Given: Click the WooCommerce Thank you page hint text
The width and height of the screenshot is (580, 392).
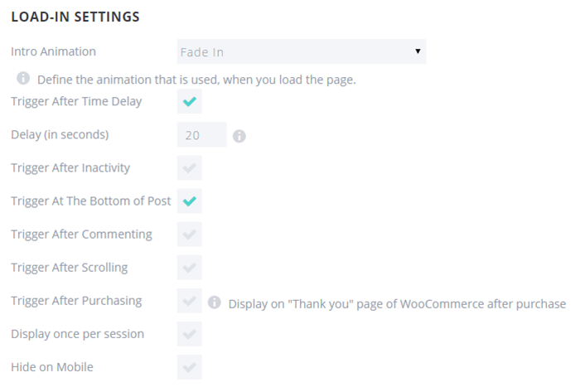Looking at the screenshot, I should [x=397, y=304].
